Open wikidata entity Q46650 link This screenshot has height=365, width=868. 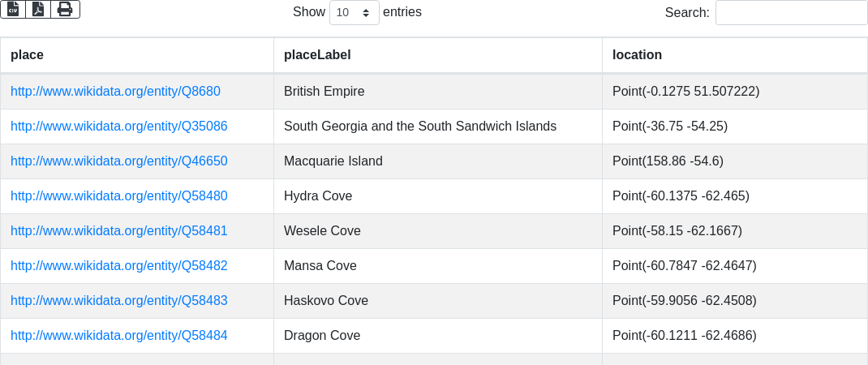point(119,161)
